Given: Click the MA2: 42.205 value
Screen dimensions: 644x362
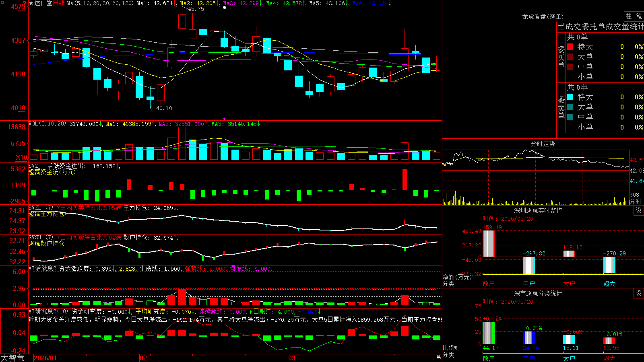Looking at the screenshot, I should [x=198, y=3].
